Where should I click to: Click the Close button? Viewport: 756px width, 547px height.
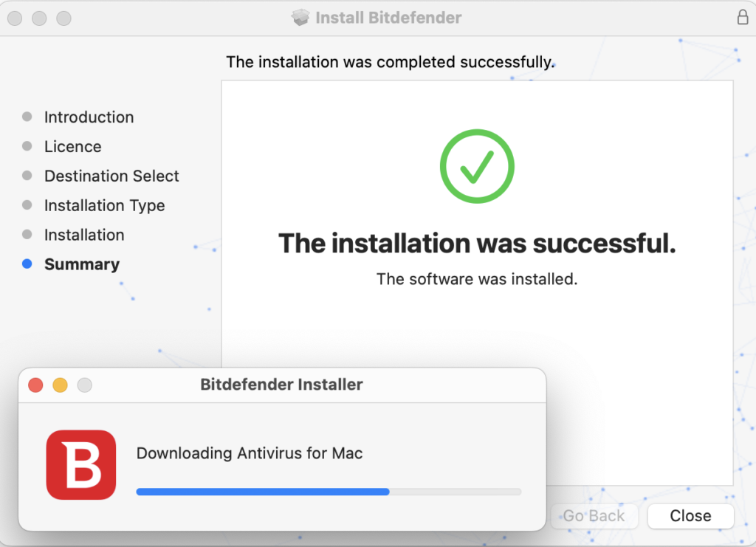tap(690, 515)
